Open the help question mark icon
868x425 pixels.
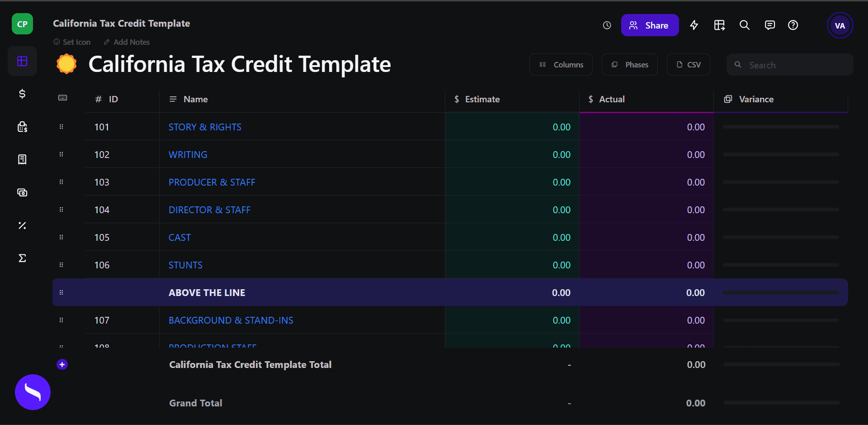click(x=793, y=25)
